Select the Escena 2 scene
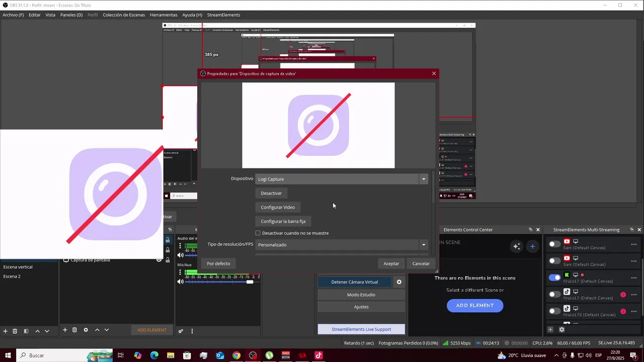The height and width of the screenshot is (362, 644). pyautogui.click(x=29, y=276)
